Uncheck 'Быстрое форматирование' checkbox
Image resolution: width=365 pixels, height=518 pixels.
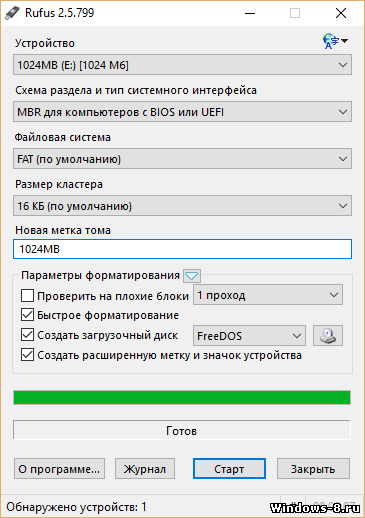27,315
